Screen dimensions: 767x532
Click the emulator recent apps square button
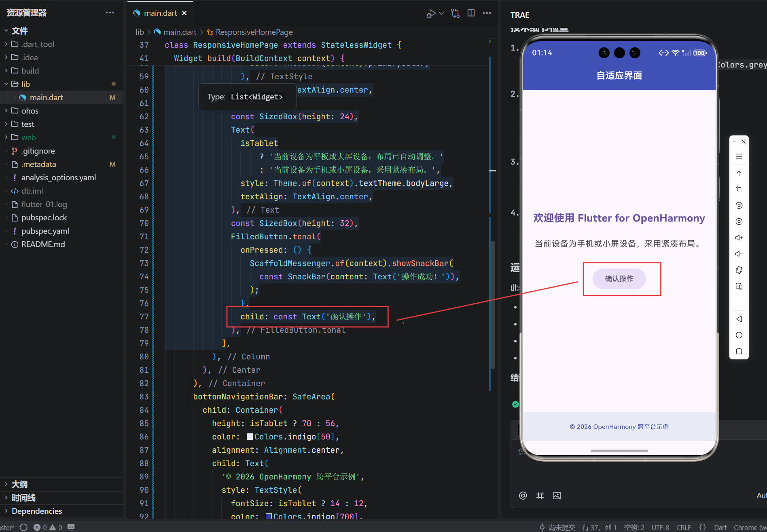[x=739, y=351]
